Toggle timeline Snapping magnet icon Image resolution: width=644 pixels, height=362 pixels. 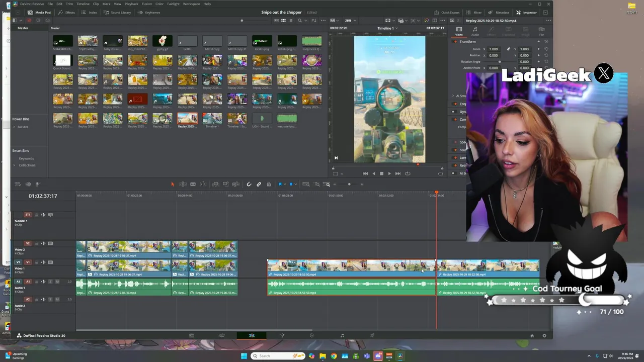[249, 185]
